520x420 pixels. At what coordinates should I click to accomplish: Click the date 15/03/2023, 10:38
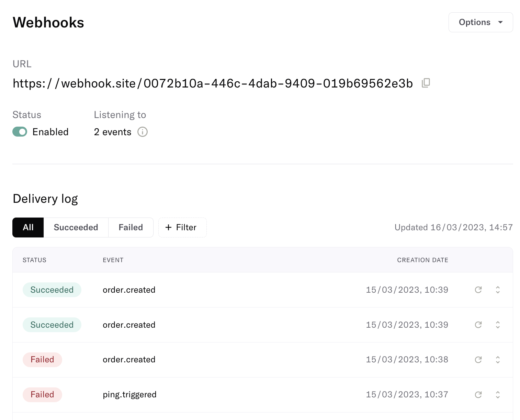point(407,360)
